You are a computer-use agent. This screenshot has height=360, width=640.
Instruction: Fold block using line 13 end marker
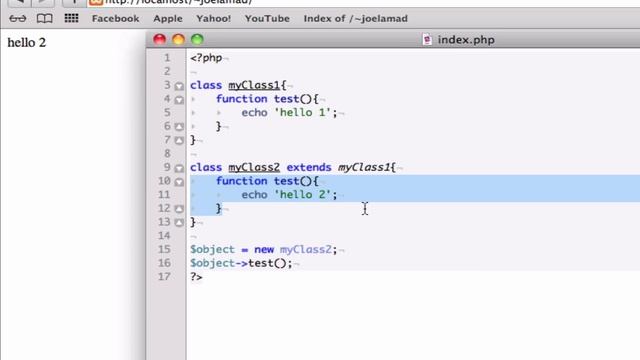[x=179, y=223]
